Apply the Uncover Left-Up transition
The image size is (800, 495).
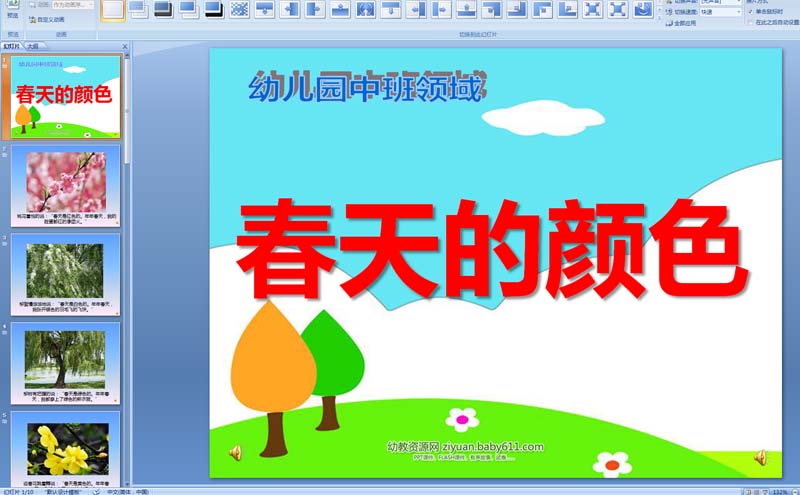[517, 9]
